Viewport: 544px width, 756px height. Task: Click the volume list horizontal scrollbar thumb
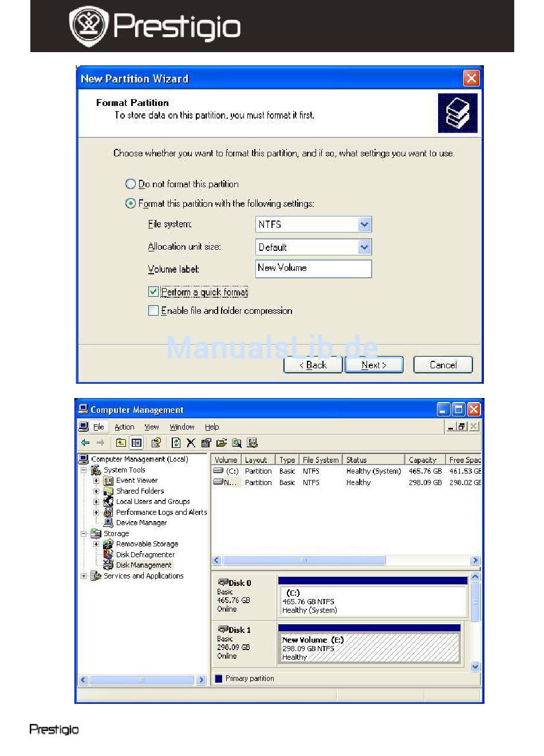(x=304, y=560)
